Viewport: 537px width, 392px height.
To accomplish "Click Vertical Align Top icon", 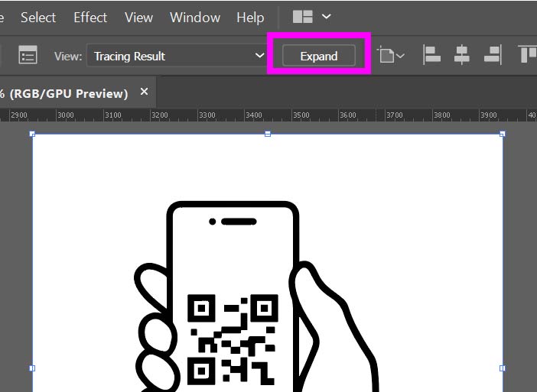I will coord(527,54).
